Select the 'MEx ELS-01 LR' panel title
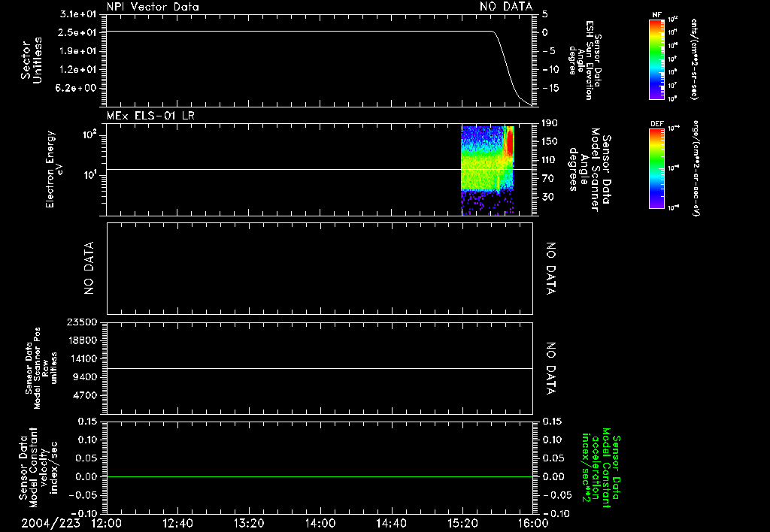 click(150, 116)
